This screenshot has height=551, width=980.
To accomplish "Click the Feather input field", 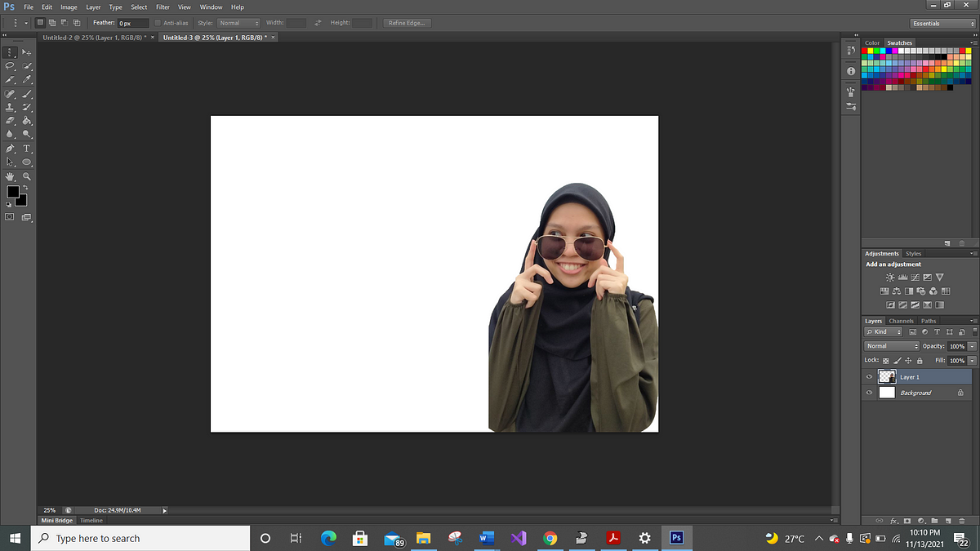I will pos(133,23).
